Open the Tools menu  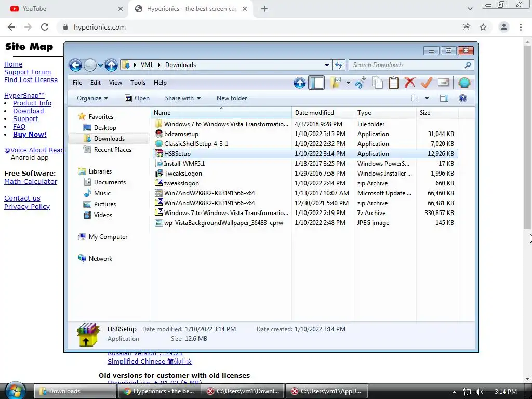click(x=138, y=83)
